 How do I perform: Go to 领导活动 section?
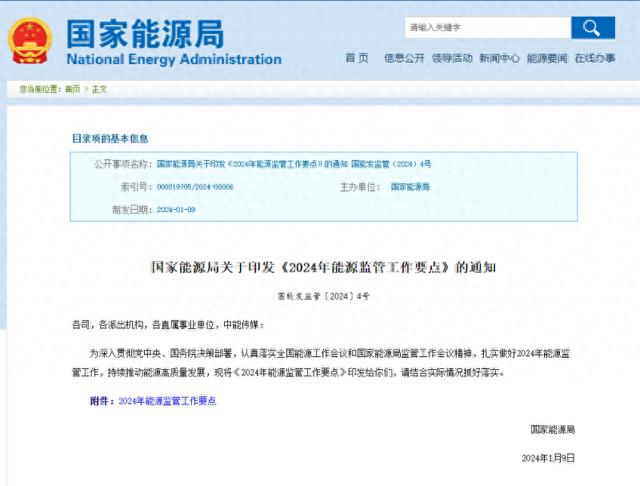(451, 58)
